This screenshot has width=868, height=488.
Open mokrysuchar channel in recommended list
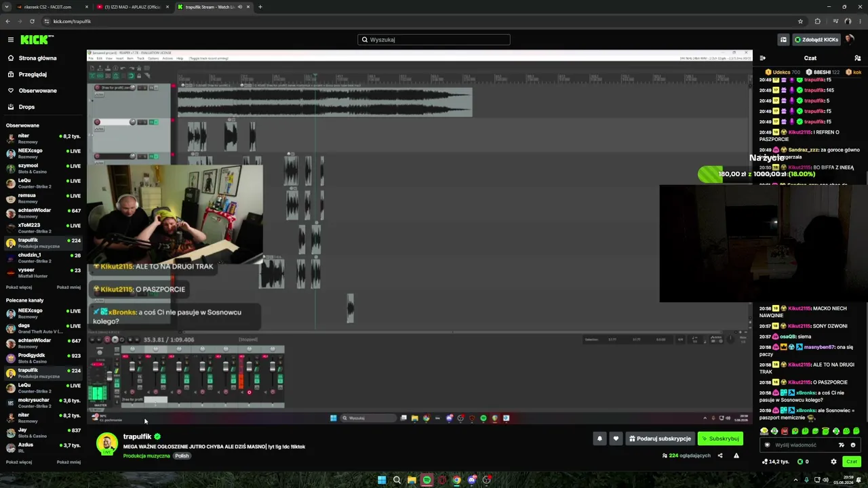pos(43,403)
